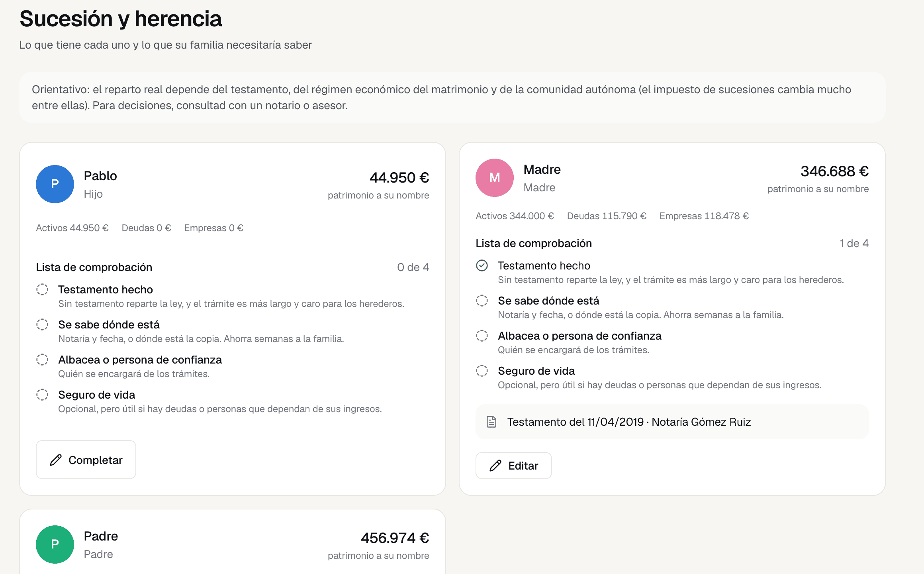The width and height of the screenshot is (924, 574).
Task: Click Pablo's Testamento hecho label
Action: pyautogui.click(x=106, y=289)
